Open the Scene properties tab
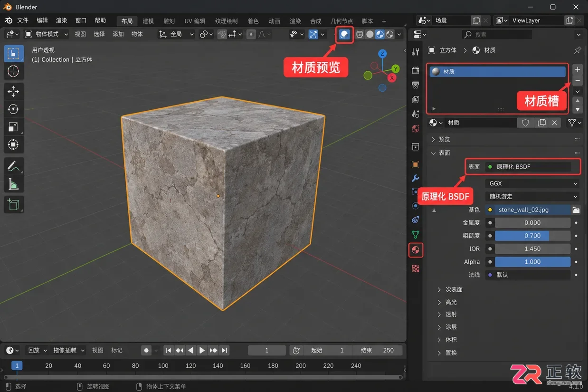Screen dimensions: 588x392 pos(416,114)
